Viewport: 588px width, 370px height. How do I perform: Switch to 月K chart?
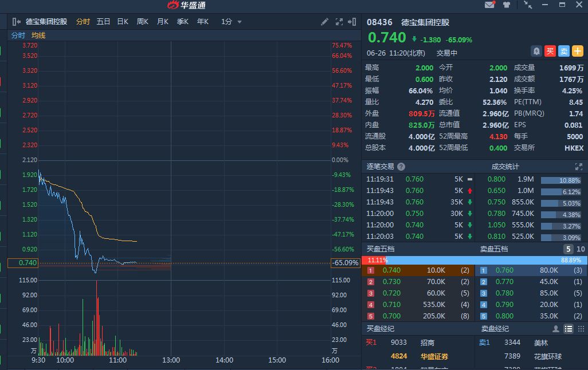click(x=163, y=22)
